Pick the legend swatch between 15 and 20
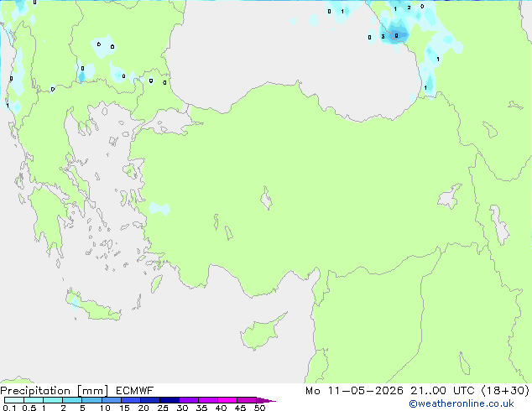The image size is (532, 411). (131, 400)
